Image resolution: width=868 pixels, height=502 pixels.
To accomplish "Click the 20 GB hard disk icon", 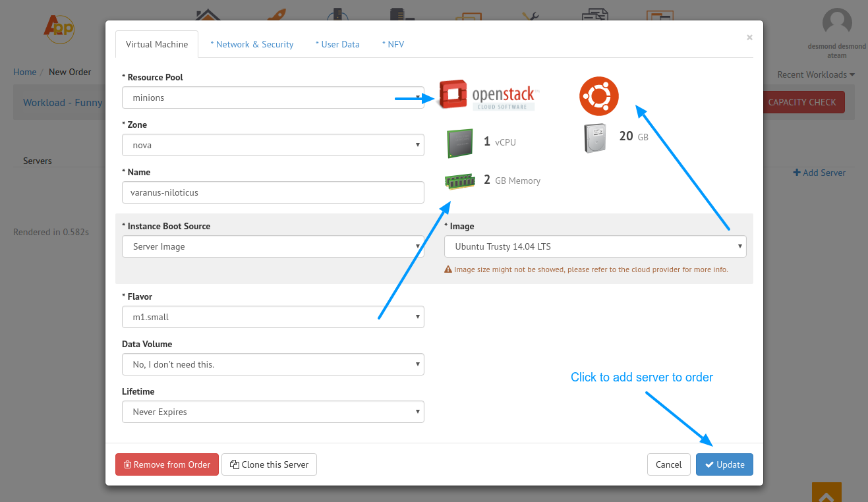I will [x=595, y=138].
